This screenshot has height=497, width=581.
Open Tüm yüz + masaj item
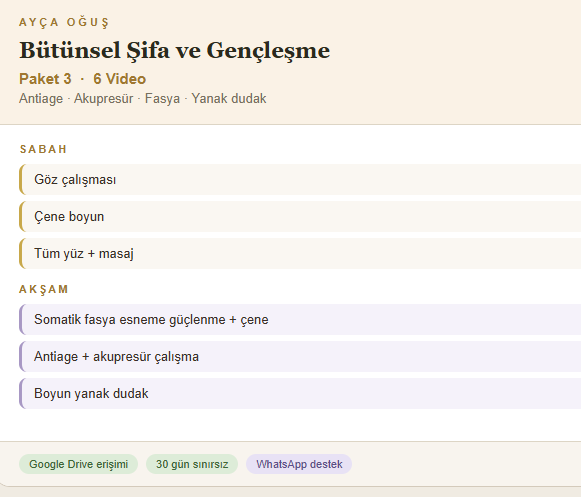point(300,254)
